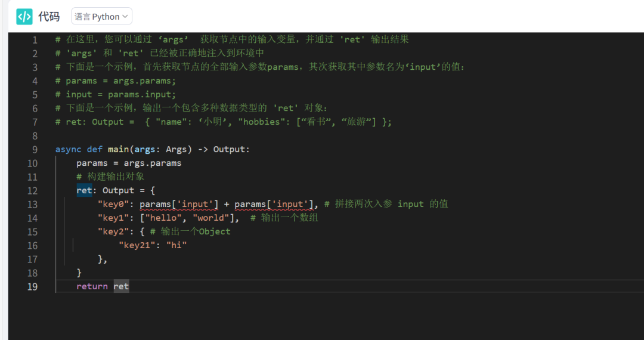Click '# params = args.params;' comment on line 4

tap(116, 81)
